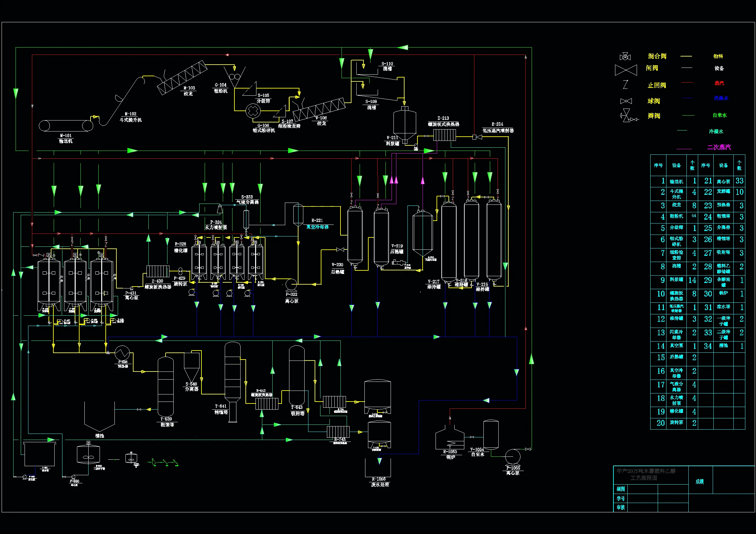Select the 闸阀 gate valve legend symbol
The image size is (756, 534).
pos(626,70)
